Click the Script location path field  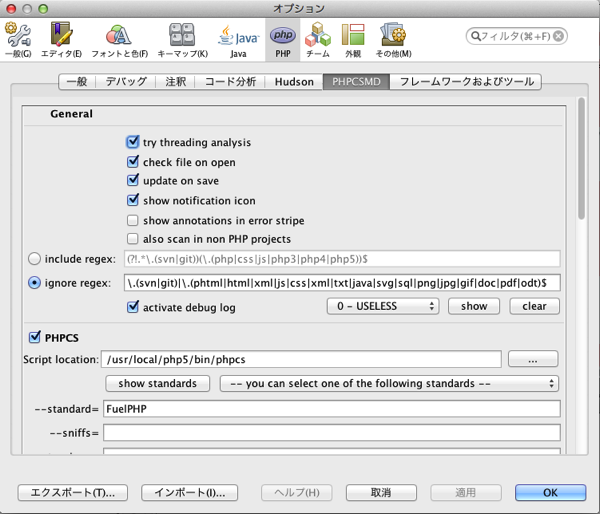point(301,359)
